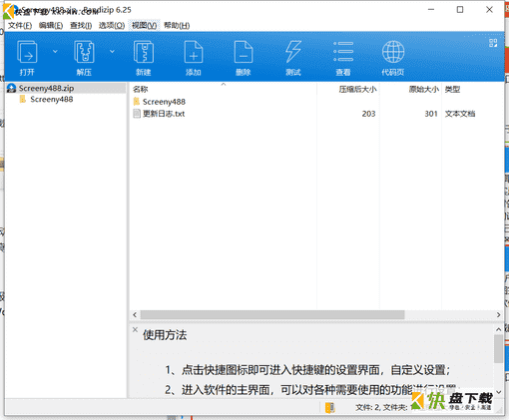Click the preview pane vertical scrollbar thumb
This screenshot has width=509, height=420.
(x=498, y=348)
